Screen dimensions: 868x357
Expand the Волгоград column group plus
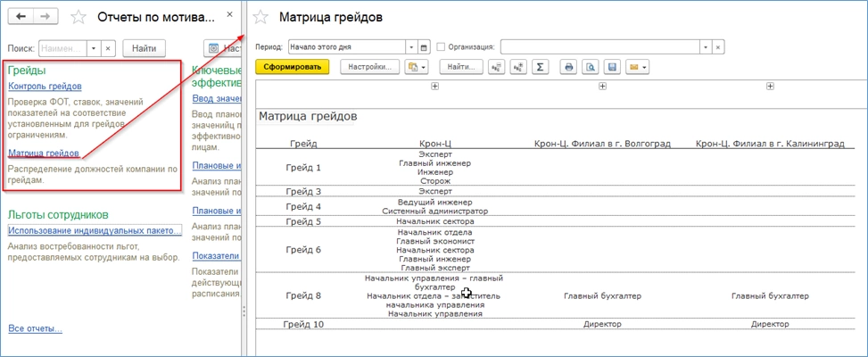coord(603,87)
